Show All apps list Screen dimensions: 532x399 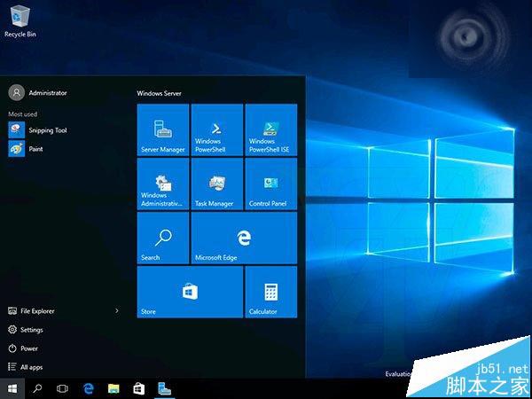(26, 367)
